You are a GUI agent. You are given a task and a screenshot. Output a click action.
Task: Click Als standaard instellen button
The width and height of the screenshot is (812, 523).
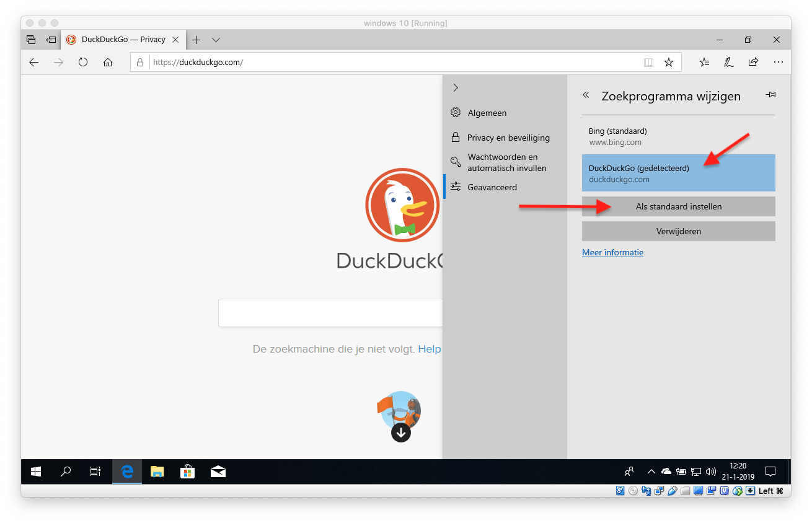point(678,206)
